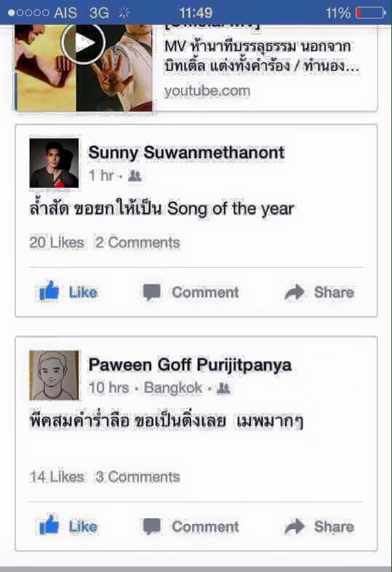Open Paween Goff Purijitpanya's profile name

pyautogui.click(x=190, y=365)
